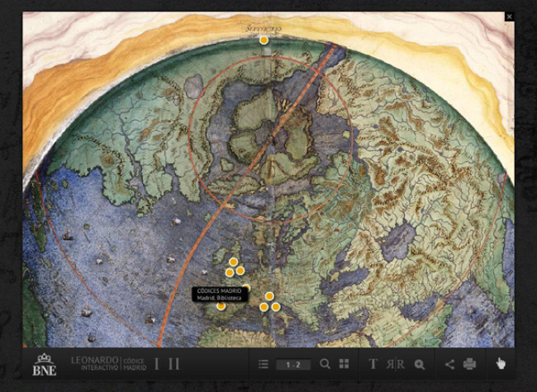Screen dimensions: 537x392
Task: Open the table of contents list icon
Action: click(264, 364)
